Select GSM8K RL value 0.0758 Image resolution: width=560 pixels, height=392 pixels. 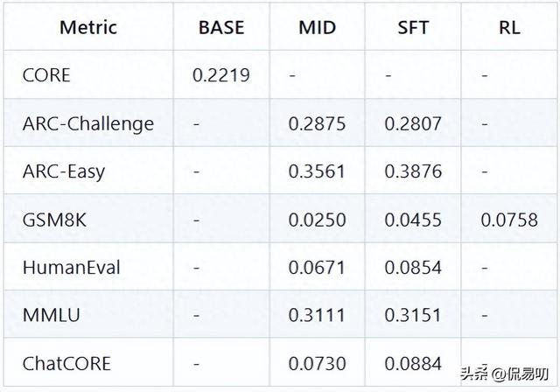click(509, 220)
